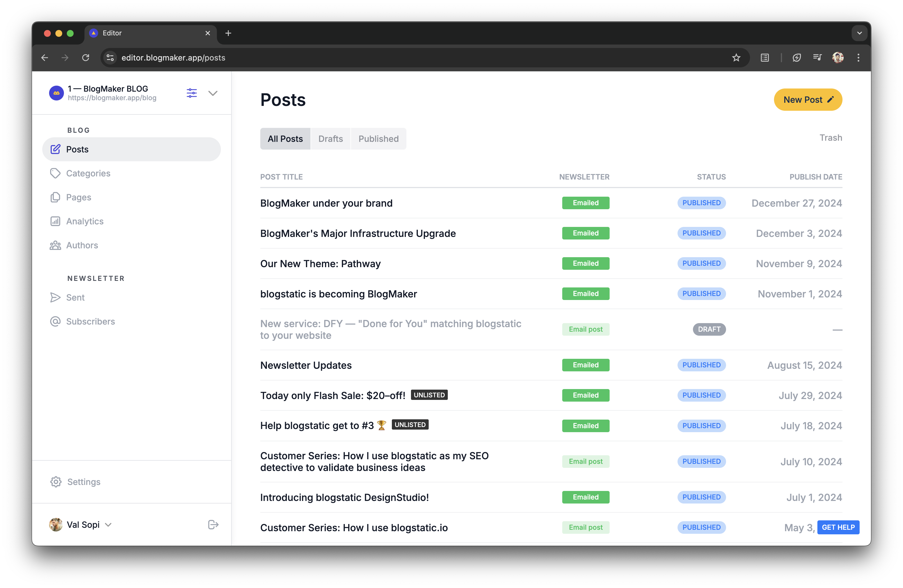Log out using the sign-out icon
The image size is (903, 588).
click(213, 525)
